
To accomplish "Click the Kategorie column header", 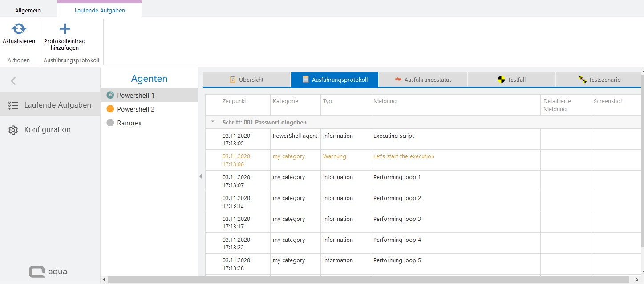I will click(x=285, y=101).
